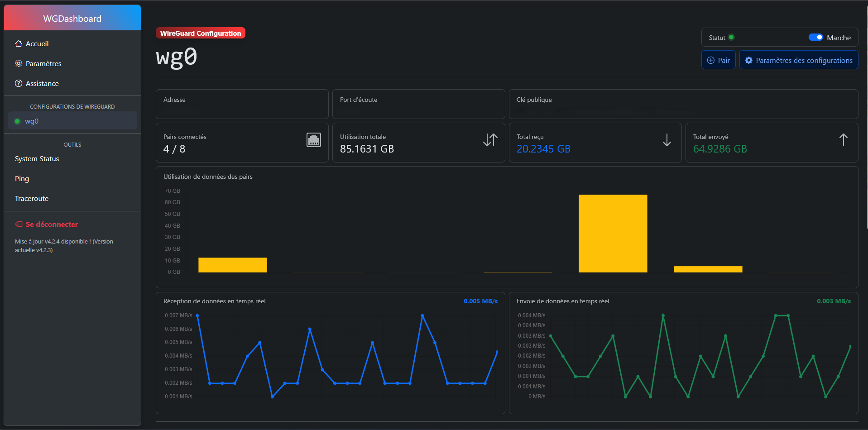The height and width of the screenshot is (430, 868).
Task: Open the wg0 configuration in sidebar
Action: [32, 121]
